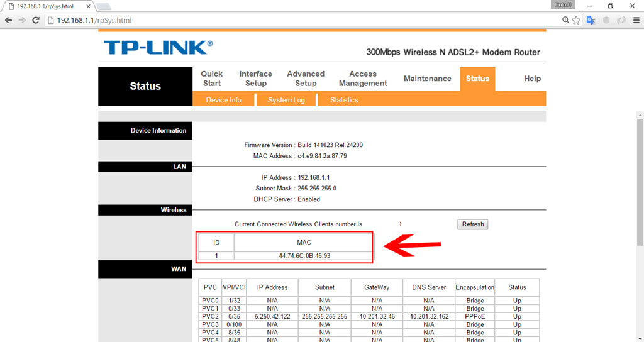The height and width of the screenshot is (342, 644).
Task: Open the Maintenance tab
Action: tap(427, 79)
